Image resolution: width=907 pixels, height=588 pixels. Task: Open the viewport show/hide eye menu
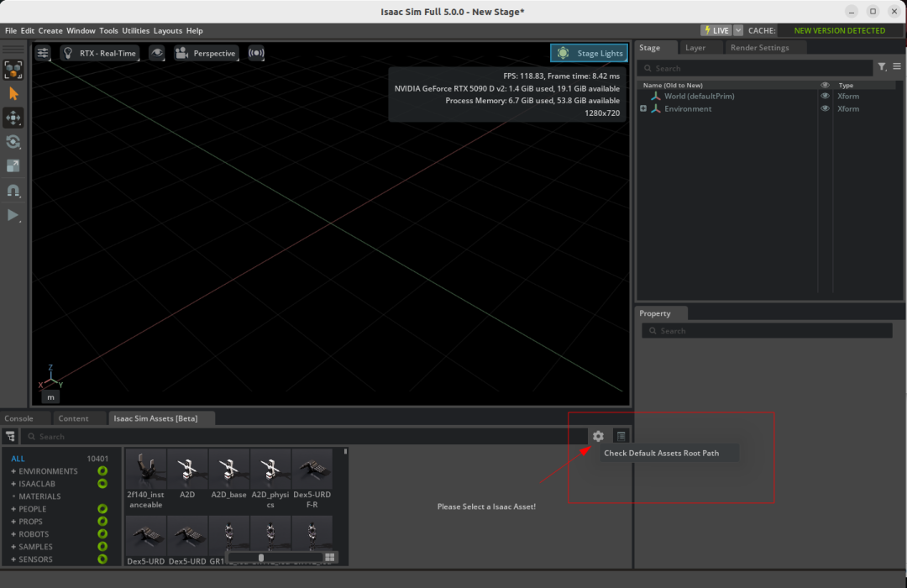pos(157,53)
